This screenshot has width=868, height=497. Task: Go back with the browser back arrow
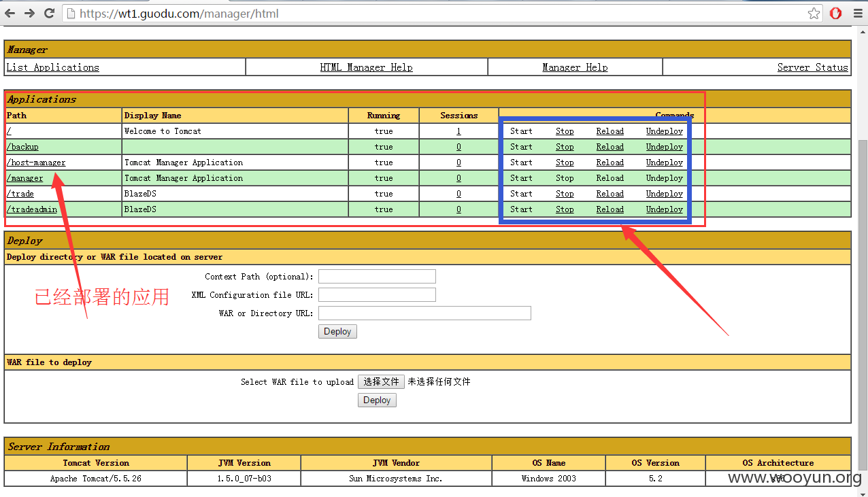[10, 13]
